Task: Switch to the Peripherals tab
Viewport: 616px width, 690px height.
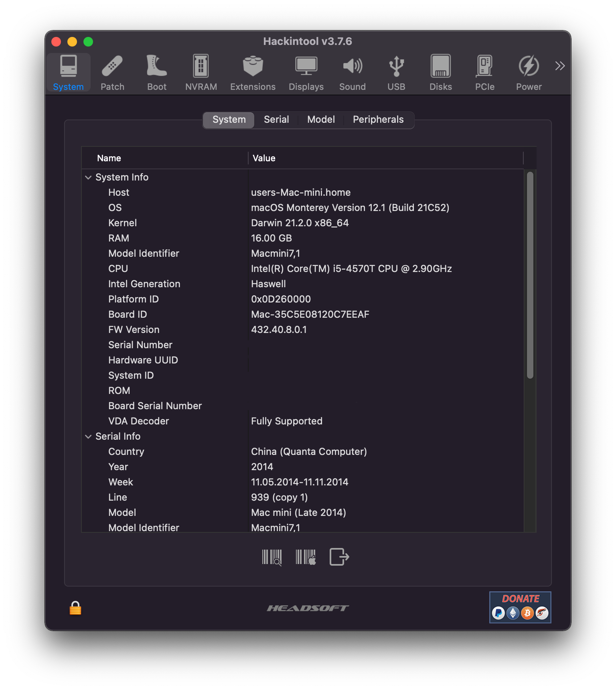Action: click(x=378, y=120)
